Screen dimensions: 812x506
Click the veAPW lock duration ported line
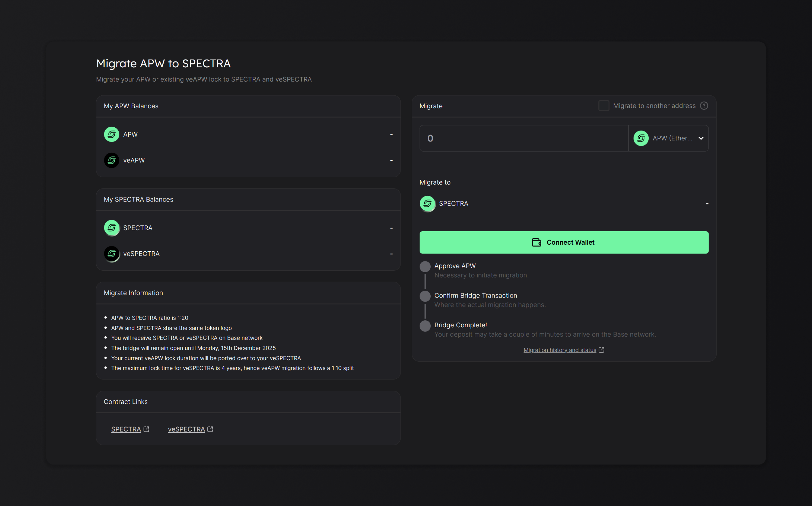[206, 358]
